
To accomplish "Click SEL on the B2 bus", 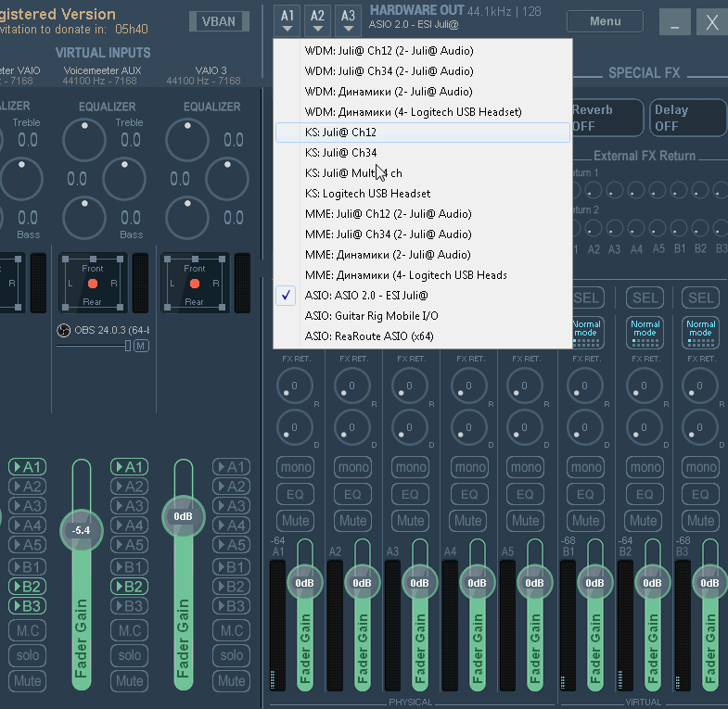I will tap(644, 298).
